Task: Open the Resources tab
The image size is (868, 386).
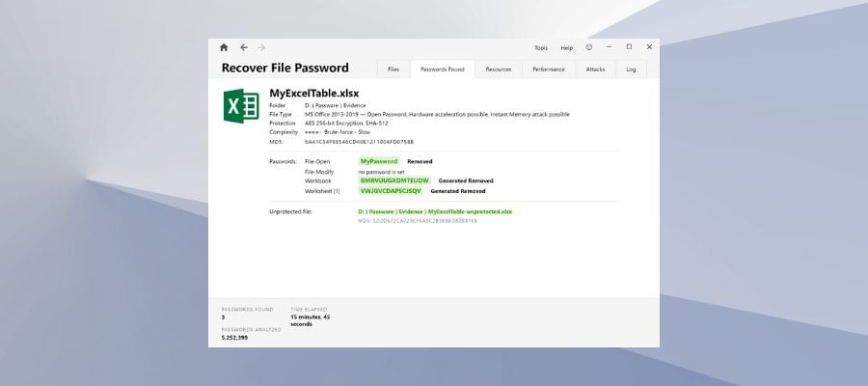Action: pos(499,69)
